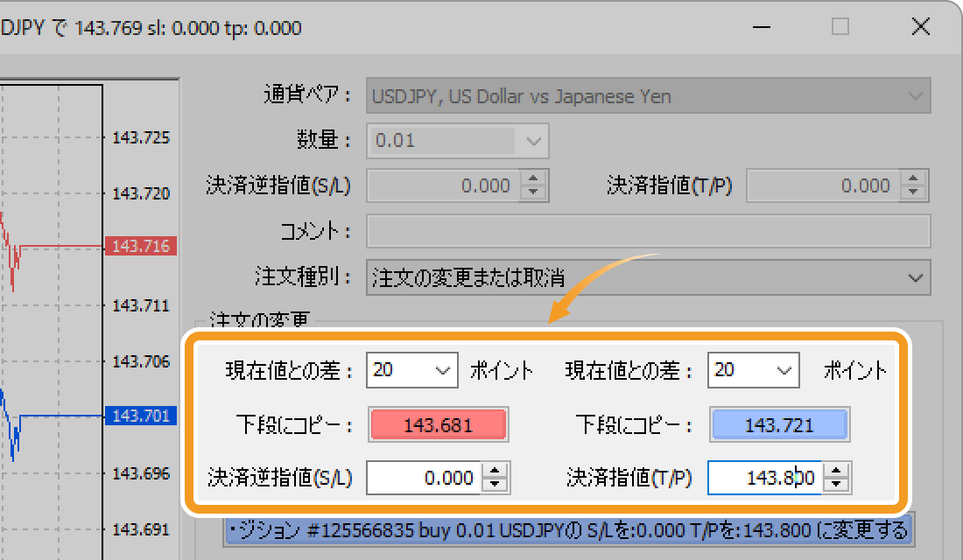This screenshot has height=560, width=963.
Task: Open the left 現在値との差 points dropdown
Action: coord(412,369)
